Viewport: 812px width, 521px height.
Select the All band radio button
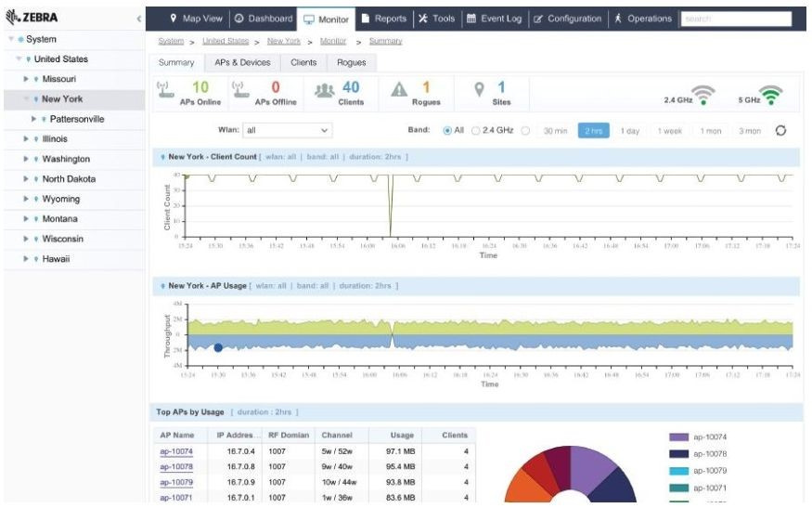tap(447, 131)
